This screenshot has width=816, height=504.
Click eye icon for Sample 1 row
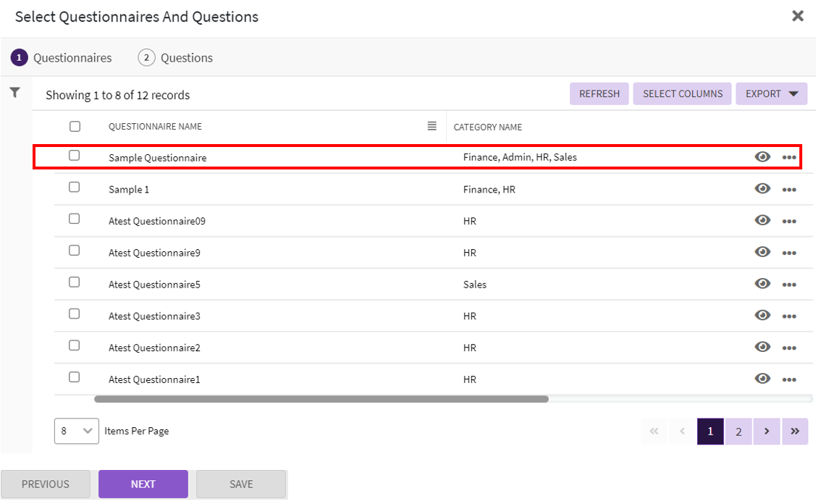click(x=762, y=189)
